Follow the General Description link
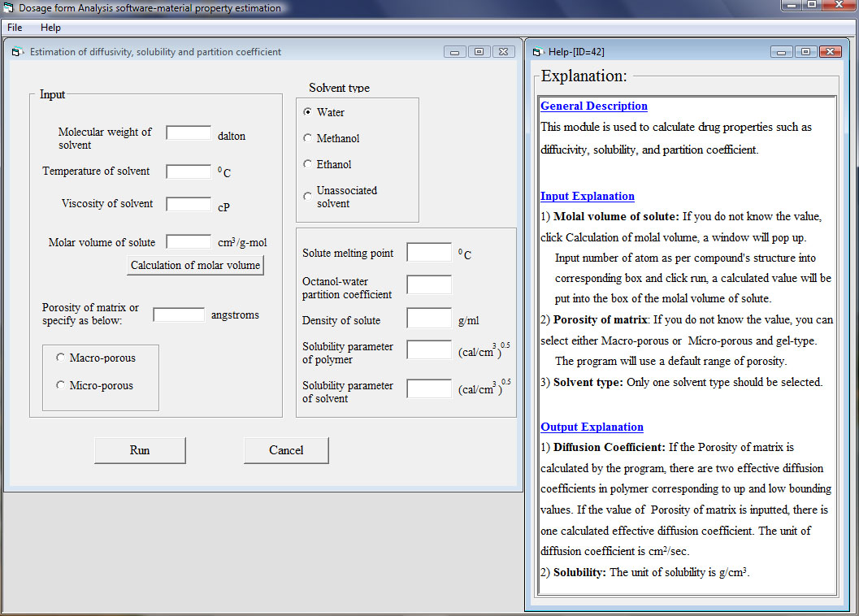 pos(593,106)
